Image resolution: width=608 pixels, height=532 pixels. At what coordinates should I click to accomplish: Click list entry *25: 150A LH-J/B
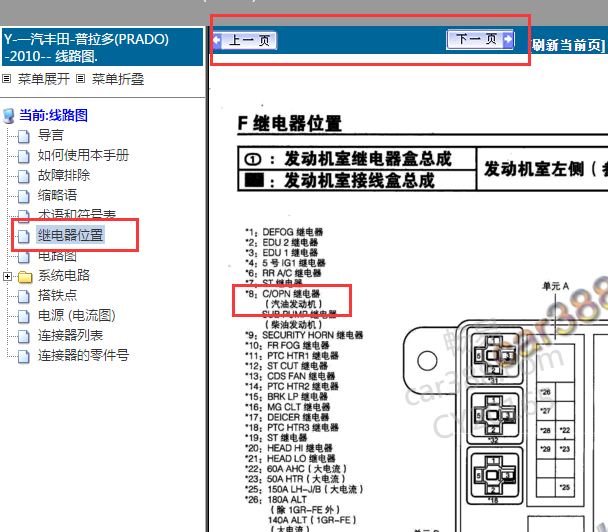(x=304, y=489)
